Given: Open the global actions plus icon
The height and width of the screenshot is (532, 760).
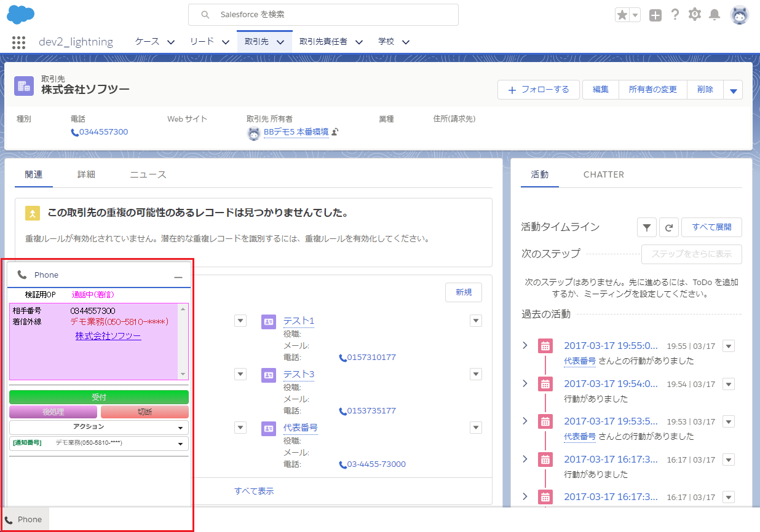Looking at the screenshot, I should point(655,15).
